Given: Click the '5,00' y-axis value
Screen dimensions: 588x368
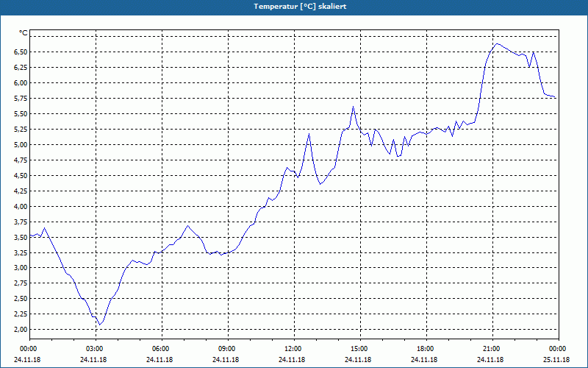Looking at the screenshot, I should pyautogui.click(x=21, y=144).
